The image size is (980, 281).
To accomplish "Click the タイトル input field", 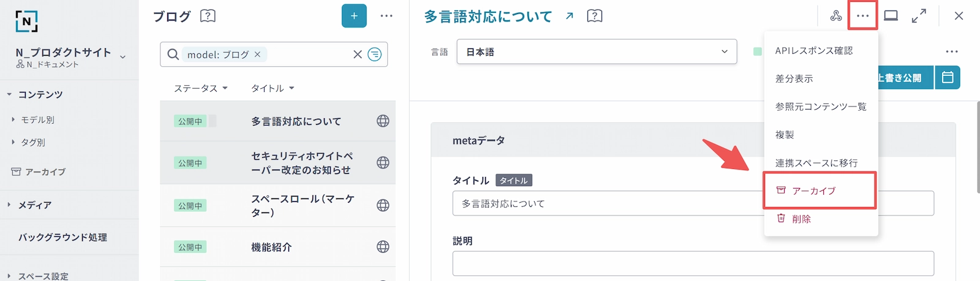I will [606, 203].
